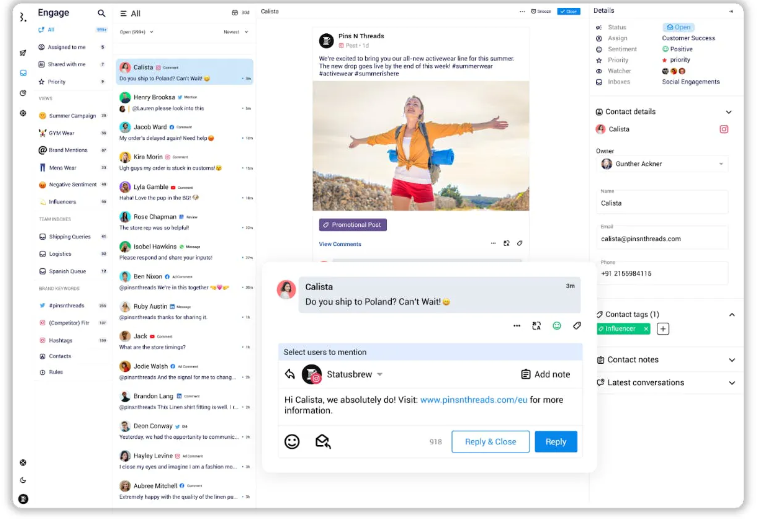Open Jacob Ward's conversation
774x519 pixels.
[x=185, y=133]
